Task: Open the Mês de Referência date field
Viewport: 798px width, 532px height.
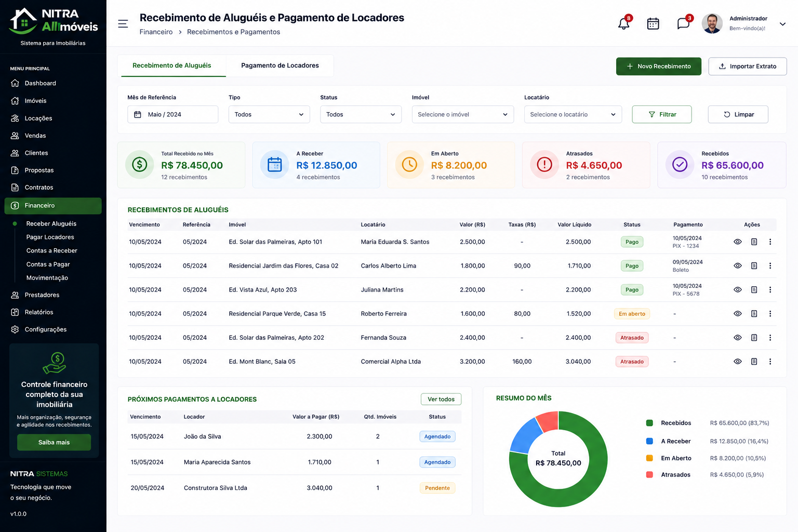Action: point(173,114)
